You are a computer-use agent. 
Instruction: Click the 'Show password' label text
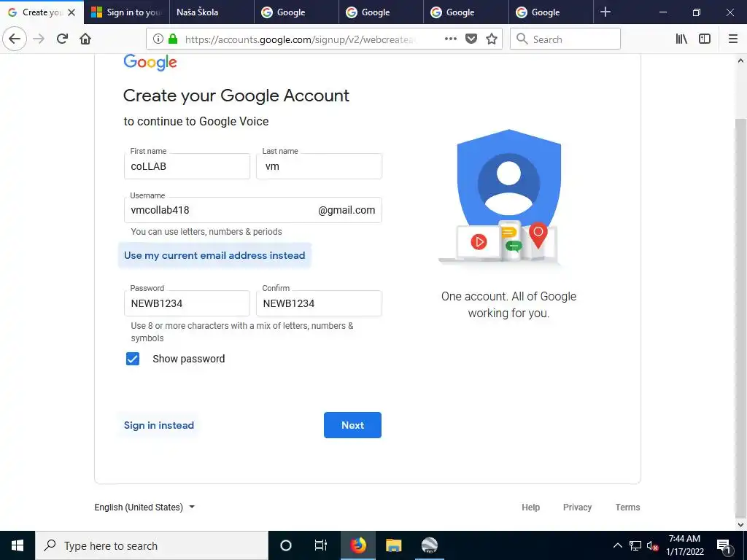(x=189, y=359)
